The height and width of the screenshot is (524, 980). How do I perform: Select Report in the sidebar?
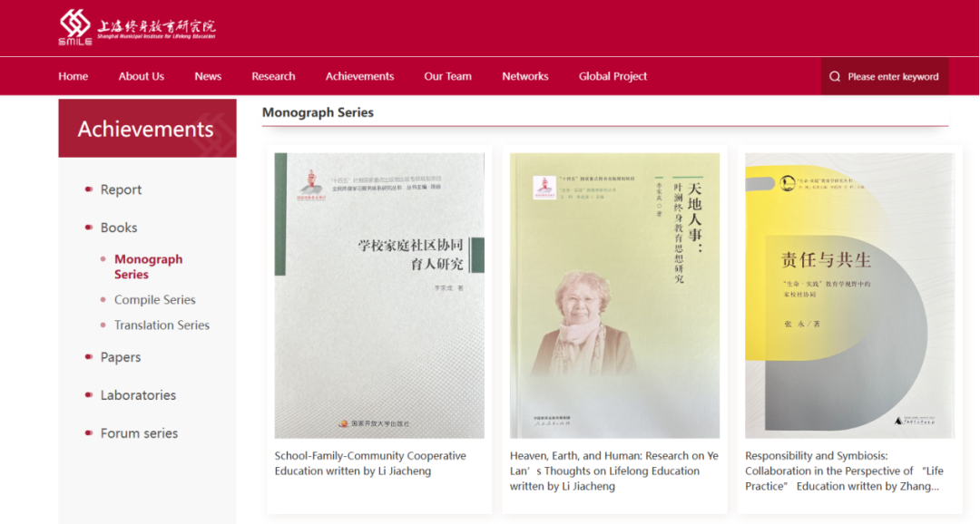click(x=121, y=189)
